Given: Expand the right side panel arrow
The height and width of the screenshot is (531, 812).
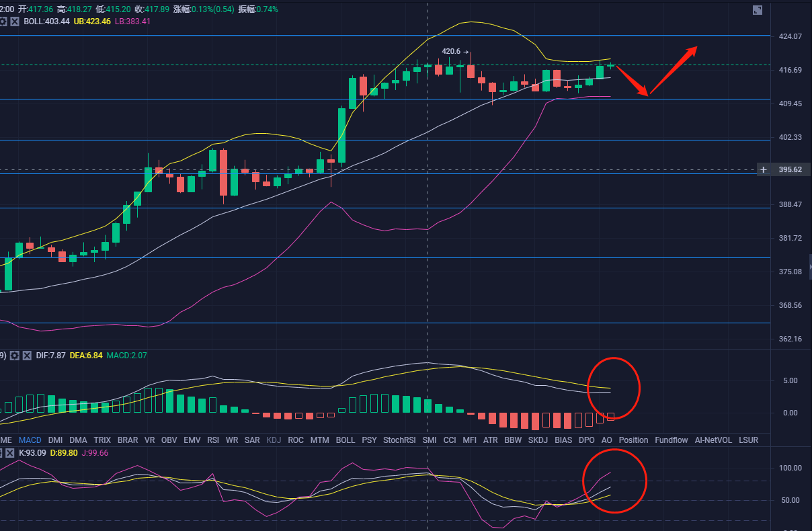Looking at the screenshot, I should click(809, 267).
